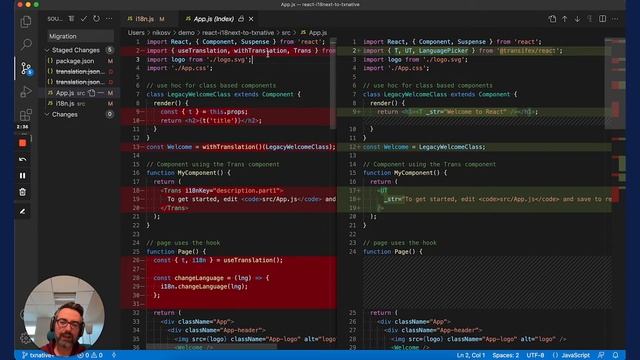
Task: Select the App.js (Index) tab
Action: coord(213,19)
